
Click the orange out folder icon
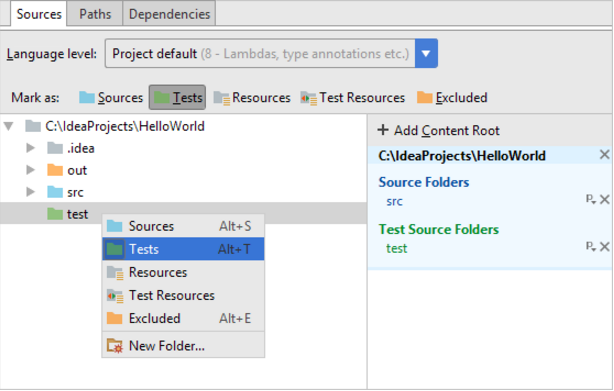[x=55, y=170]
